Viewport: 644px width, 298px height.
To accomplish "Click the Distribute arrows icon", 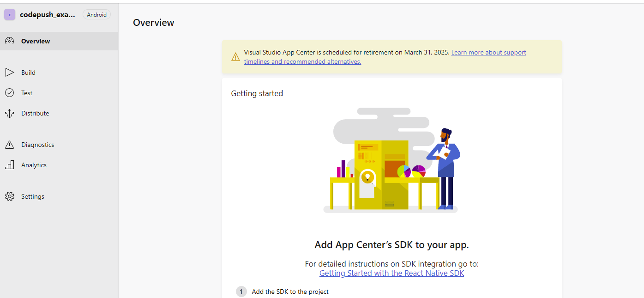I will pyautogui.click(x=10, y=113).
